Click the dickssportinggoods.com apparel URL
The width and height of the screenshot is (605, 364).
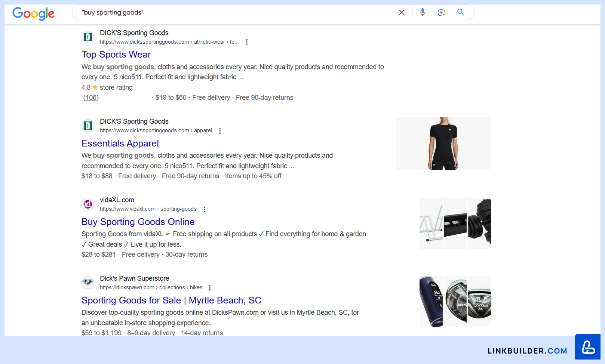click(x=156, y=130)
